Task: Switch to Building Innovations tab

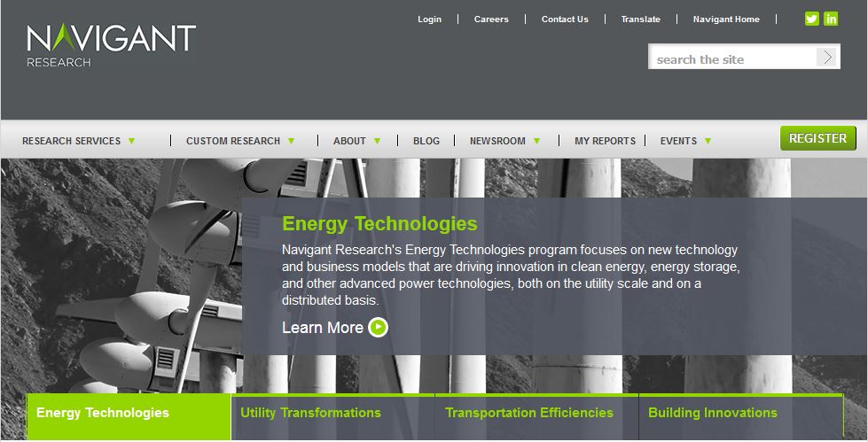Action: click(740, 416)
